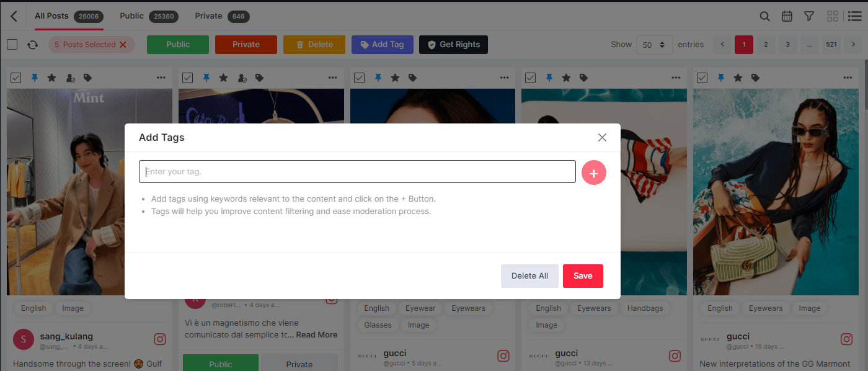Click the search magnifier icon
This screenshot has width=868, height=371.
coord(765,16)
